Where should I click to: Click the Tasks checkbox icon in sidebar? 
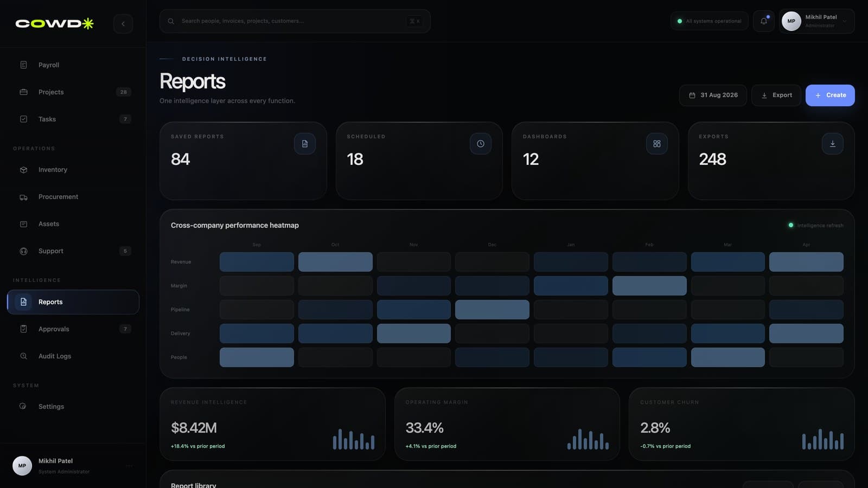click(23, 119)
